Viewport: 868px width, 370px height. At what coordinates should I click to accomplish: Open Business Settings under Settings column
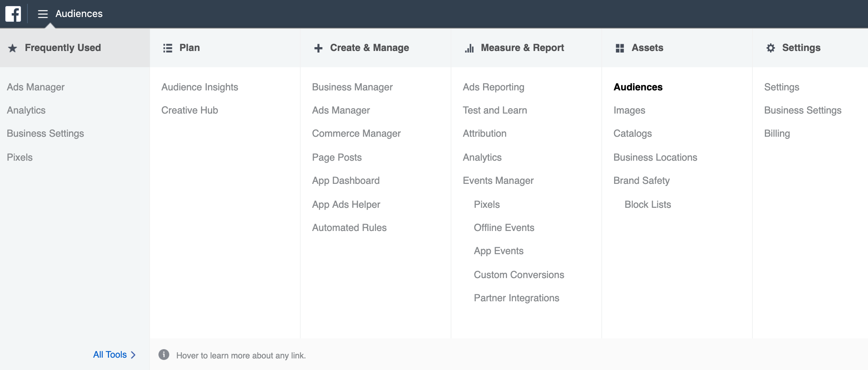coord(803,110)
